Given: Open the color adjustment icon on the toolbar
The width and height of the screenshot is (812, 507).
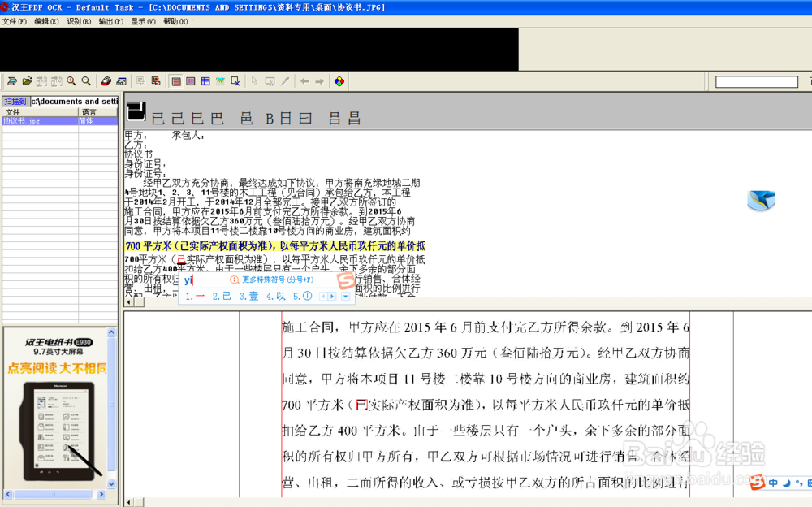Looking at the screenshot, I should coord(339,82).
